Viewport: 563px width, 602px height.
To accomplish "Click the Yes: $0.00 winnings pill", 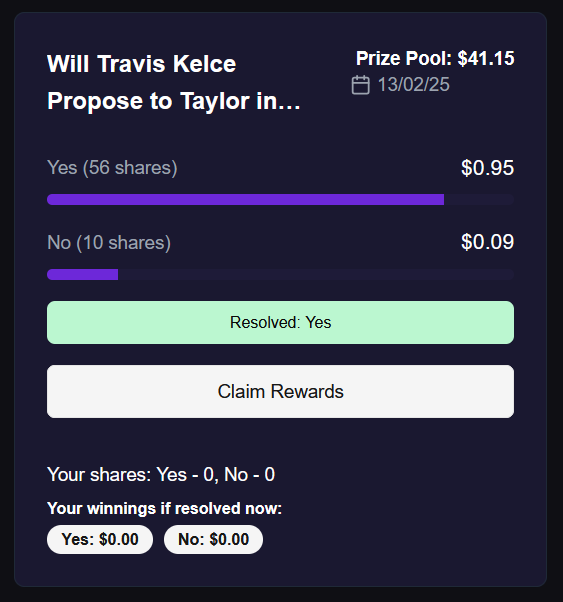I will (x=100, y=539).
